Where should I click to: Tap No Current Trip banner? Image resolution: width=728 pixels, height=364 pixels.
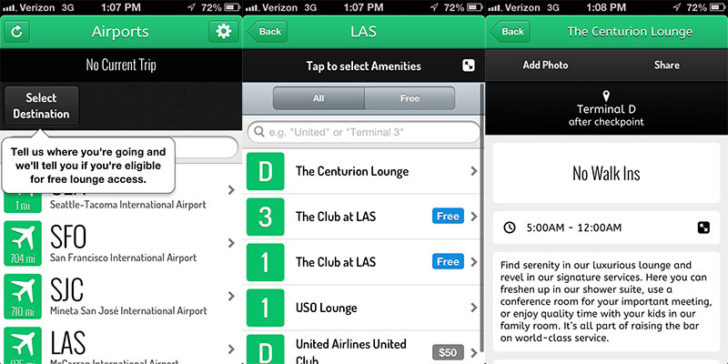[x=121, y=65]
